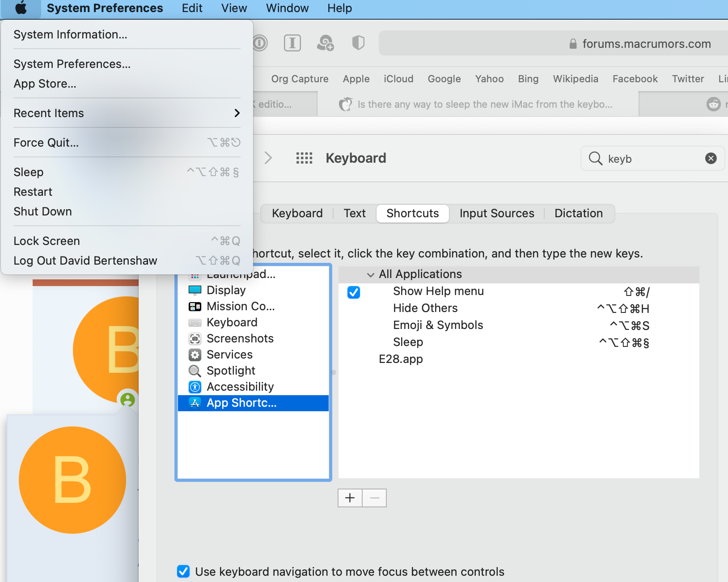
Task: Expand the Recent Items submenu
Action: [x=127, y=113]
